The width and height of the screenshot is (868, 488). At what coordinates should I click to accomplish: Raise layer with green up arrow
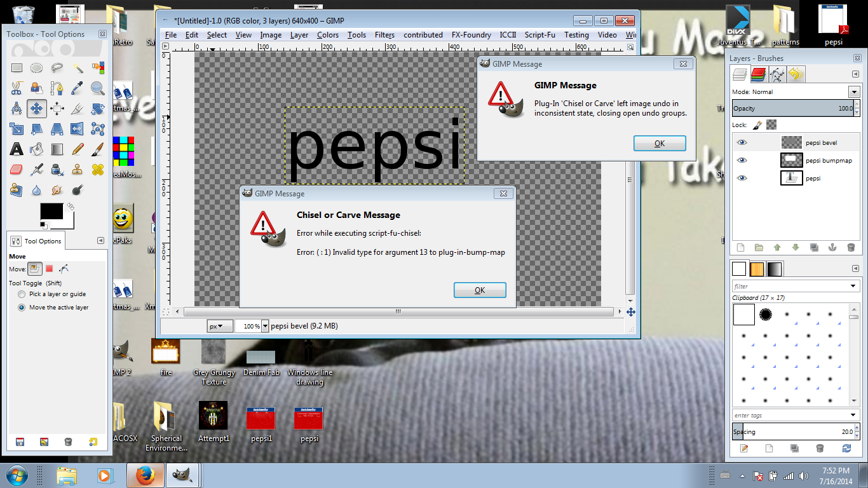coord(776,248)
